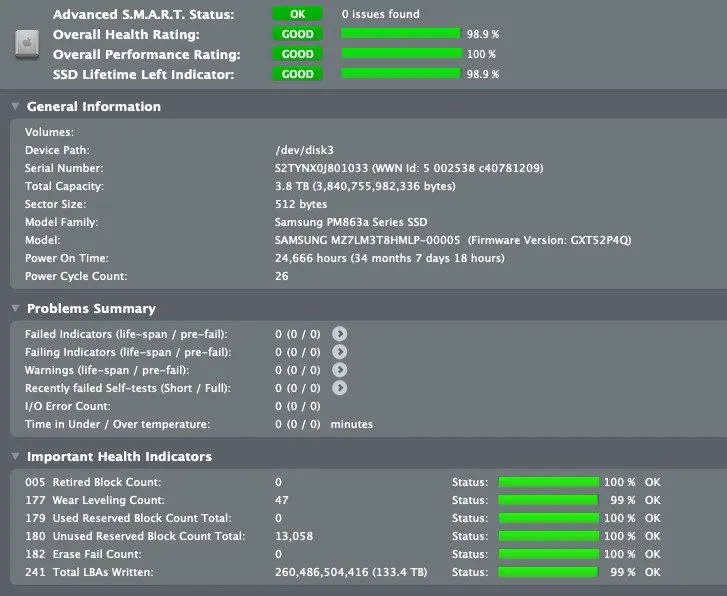
Task: Click the 'Volumes:' label
Action: pos(50,132)
